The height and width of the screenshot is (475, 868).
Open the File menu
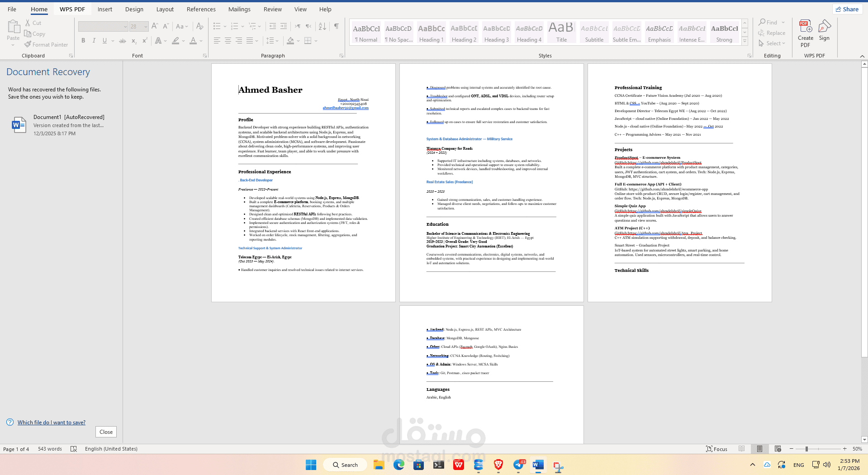(x=12, y=9)
